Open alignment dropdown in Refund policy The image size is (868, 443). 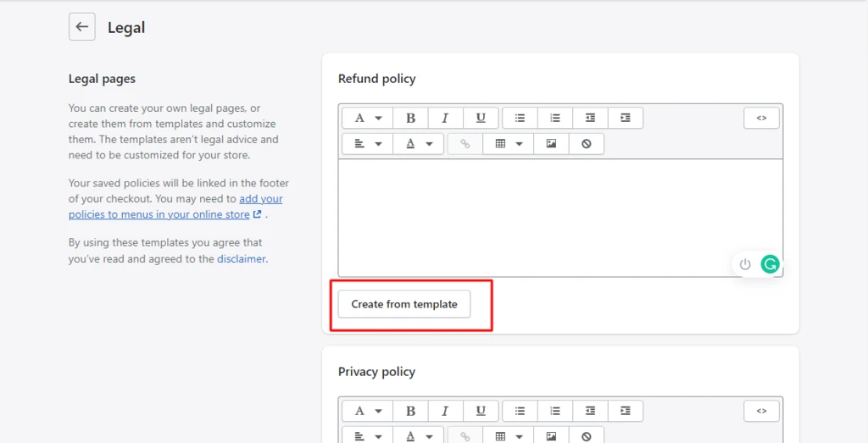368,144
